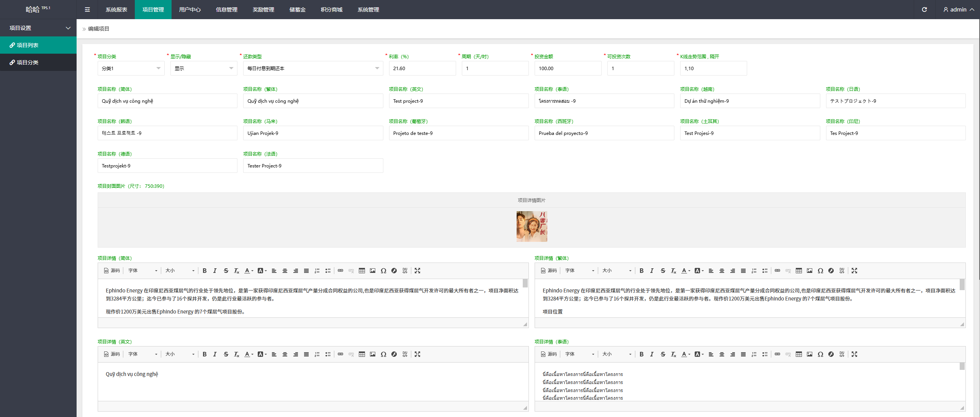Open 系统报表 menu
Screen dimensions: 980x417
tap(116, 10)
